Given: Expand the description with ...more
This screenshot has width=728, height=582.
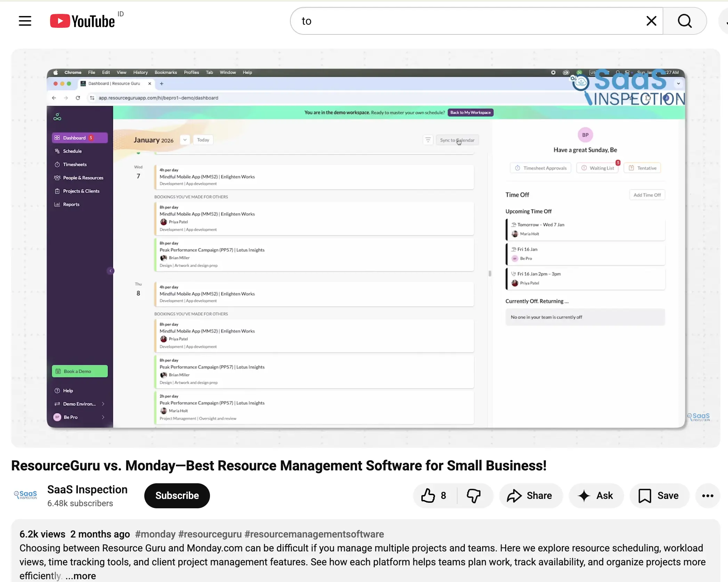Looking at the screenshot, I should (81, 576).
